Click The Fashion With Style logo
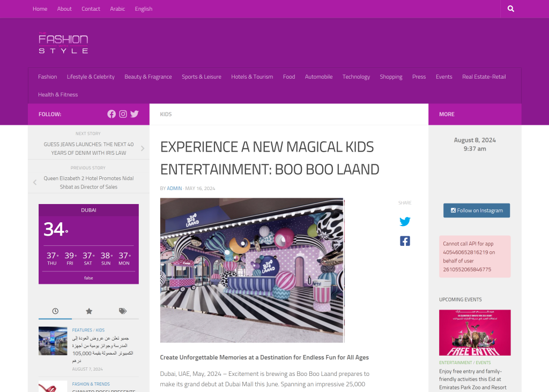 point(63,43)
